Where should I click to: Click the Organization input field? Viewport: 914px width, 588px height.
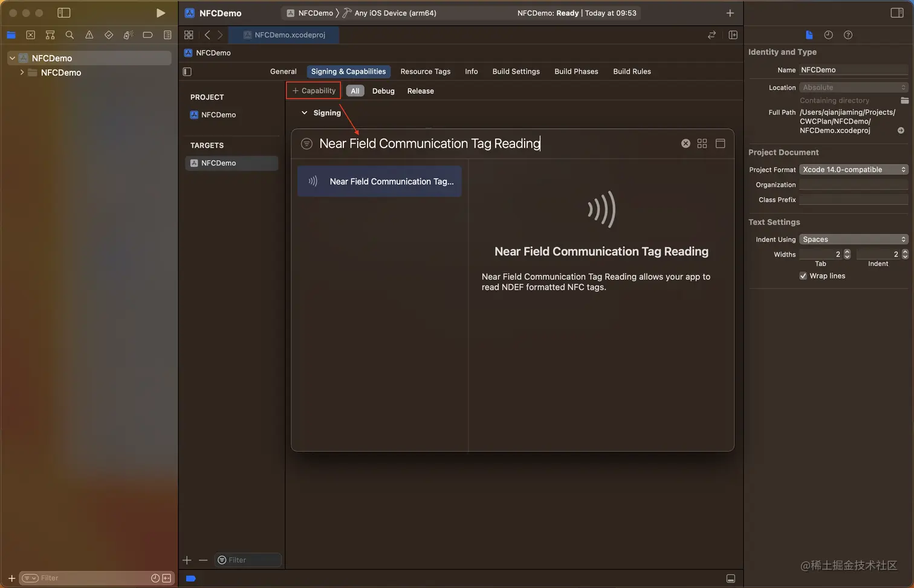tap(854, 185)
